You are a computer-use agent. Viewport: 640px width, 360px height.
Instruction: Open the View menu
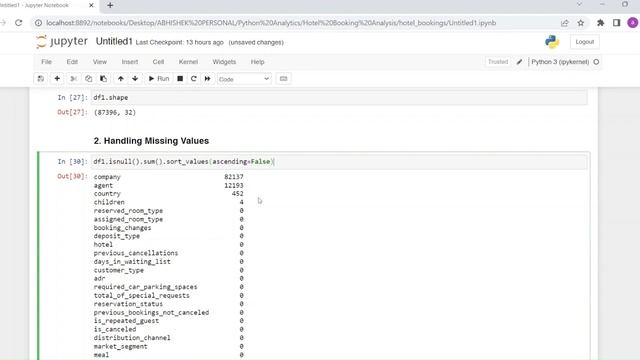[x=100, y=62]
